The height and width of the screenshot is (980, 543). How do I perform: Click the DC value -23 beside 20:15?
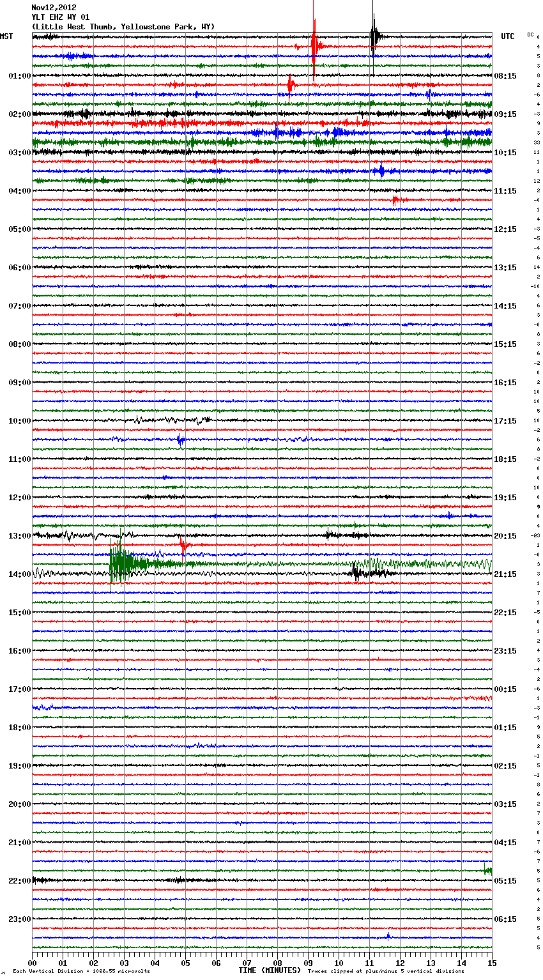click(535, 535)
